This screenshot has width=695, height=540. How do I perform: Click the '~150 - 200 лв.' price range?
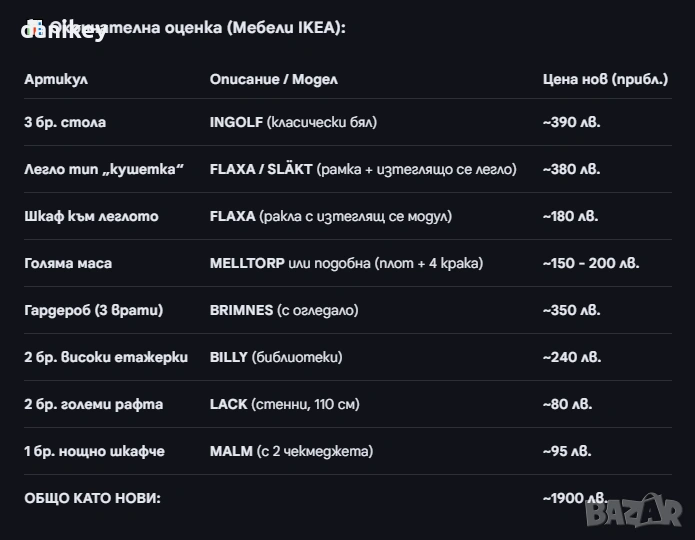coord(591,263)
